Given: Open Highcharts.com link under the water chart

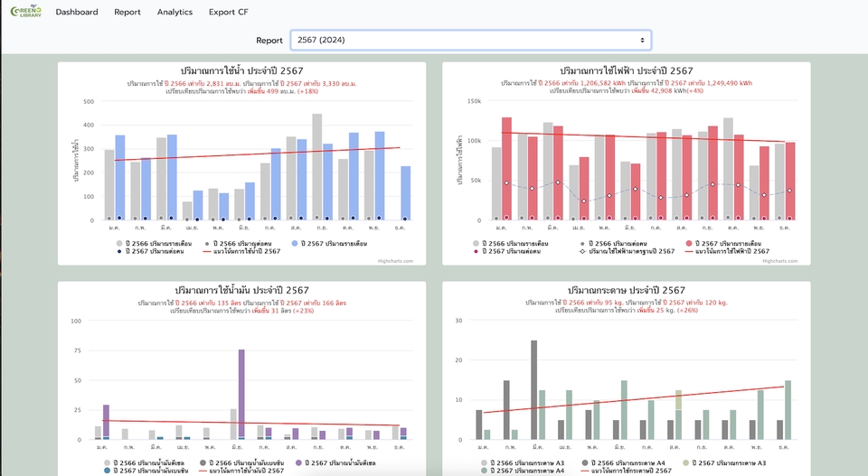Looking at the screenshot, I should pyautogui.click(x=395, y=261).
